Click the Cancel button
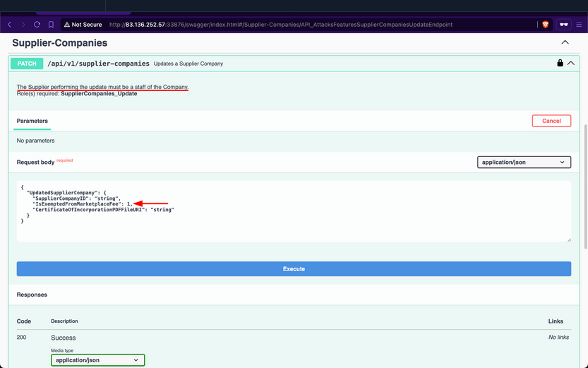The width and height of the screenshot is (588, 368). pyautogui.click(x=551, y=121)
